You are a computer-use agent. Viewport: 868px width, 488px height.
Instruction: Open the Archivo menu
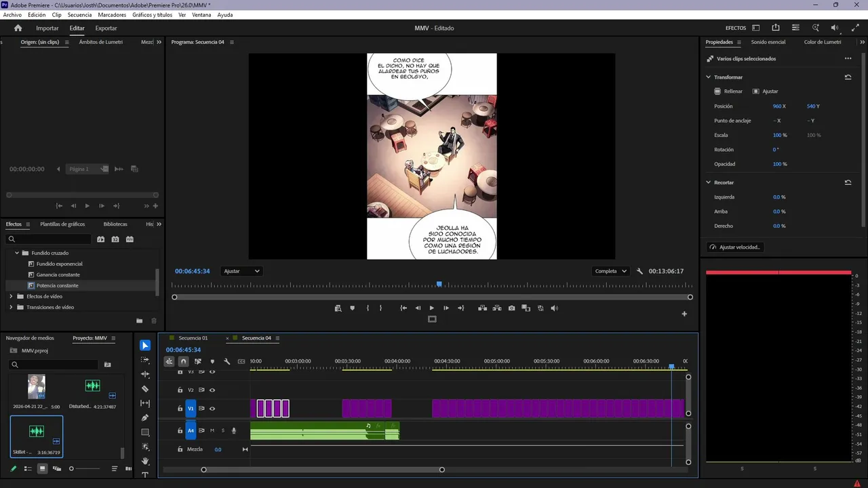point(12,15)
